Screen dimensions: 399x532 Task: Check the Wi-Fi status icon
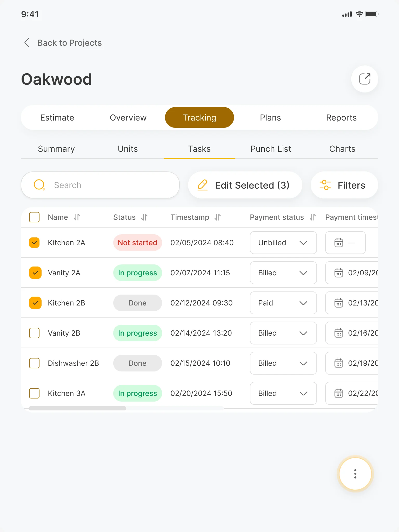coord(359,14)
